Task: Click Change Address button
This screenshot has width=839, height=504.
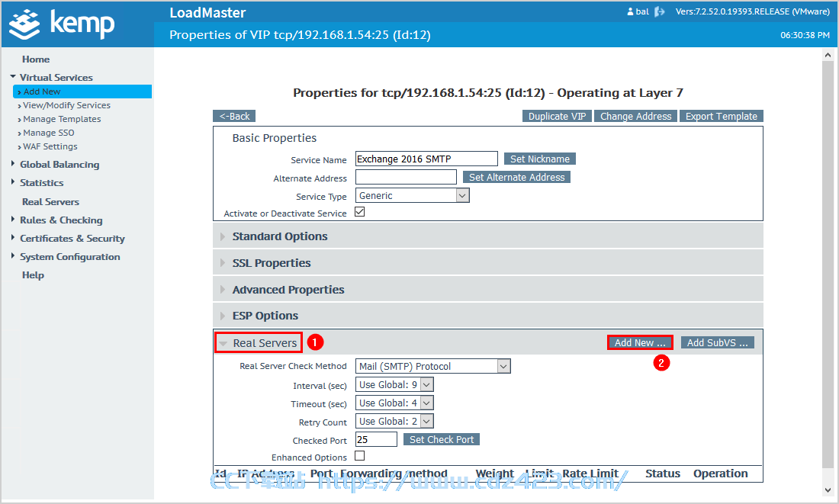Action: coord(635,116)
